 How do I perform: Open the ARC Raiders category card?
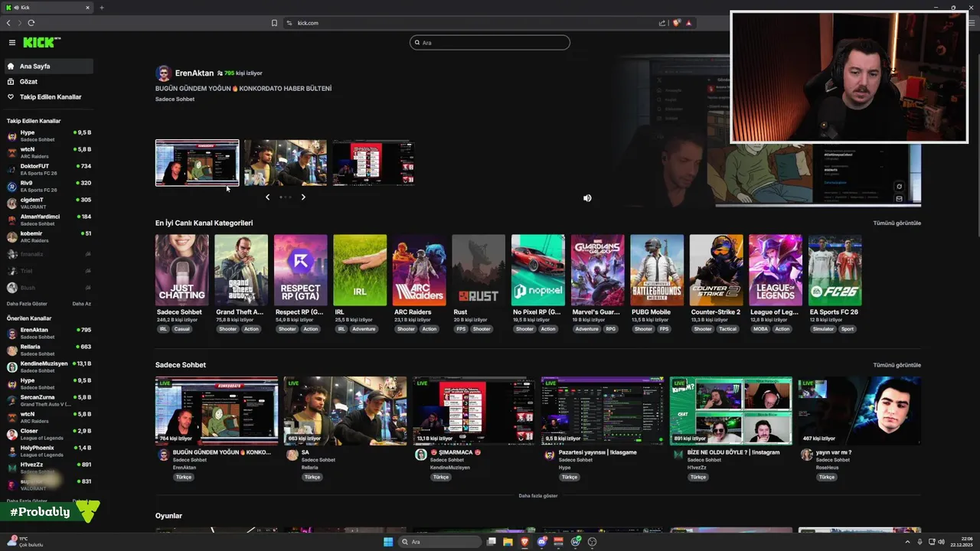(x=419, y=270)
